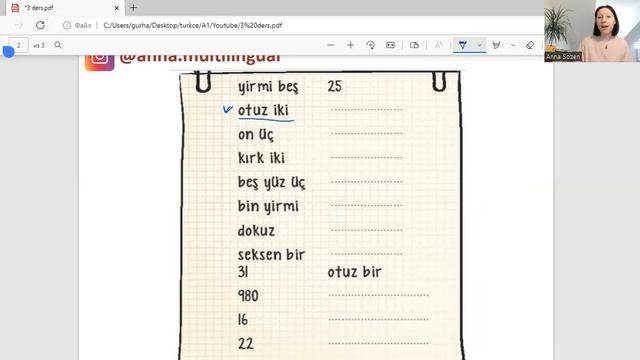Viewport: 640px width, 360px height.
Task: Fit page to width
Action: coord(390,45)
